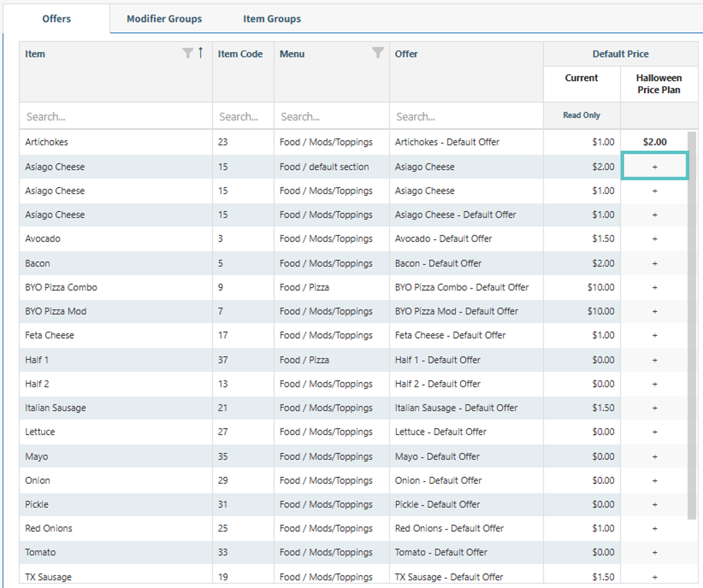The height and width of the screenshot is (588, 703).
Task: Edit Artichokes $2.00 Halloween price
Action: point(654,142)
